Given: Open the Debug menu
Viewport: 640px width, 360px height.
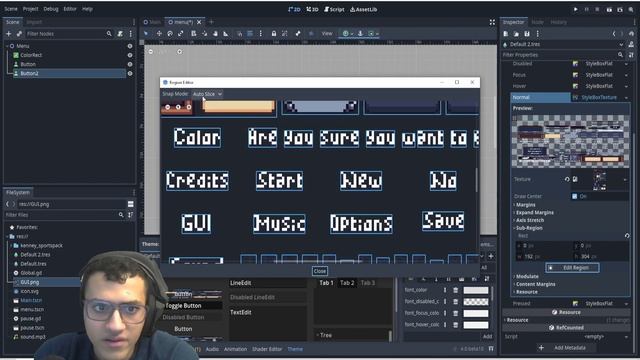Looking at the screenshot, I should [x=51, y=9].
